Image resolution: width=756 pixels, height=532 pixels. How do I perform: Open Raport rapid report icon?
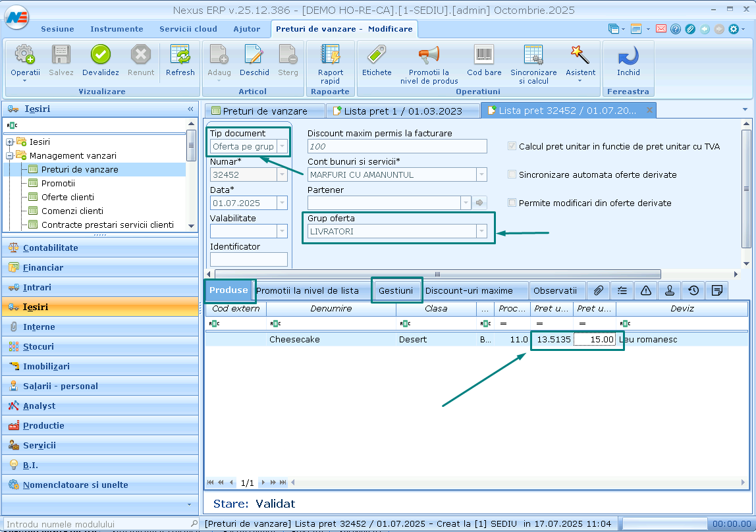(330, 55)
